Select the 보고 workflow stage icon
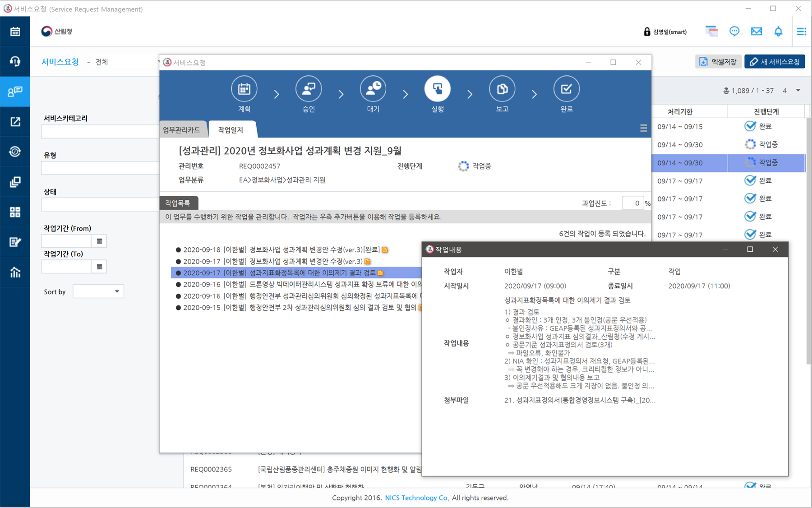 pyautogui.click(x=502, y=89)
